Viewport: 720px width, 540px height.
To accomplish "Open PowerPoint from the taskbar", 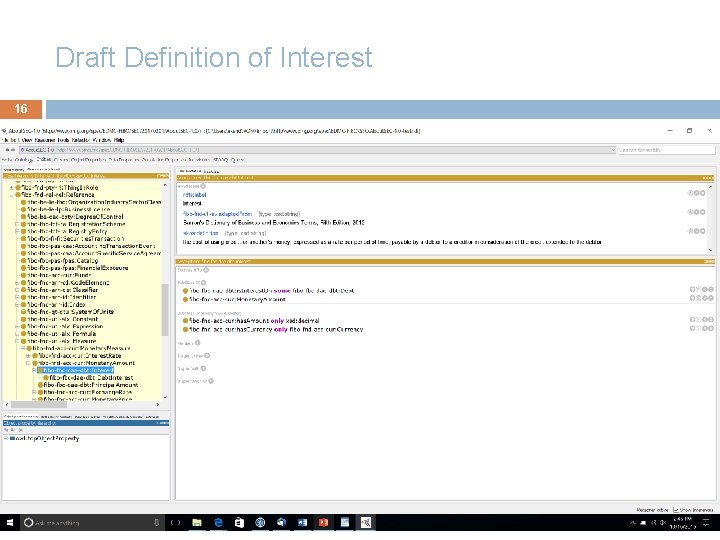I will click(x=324, y=523).
